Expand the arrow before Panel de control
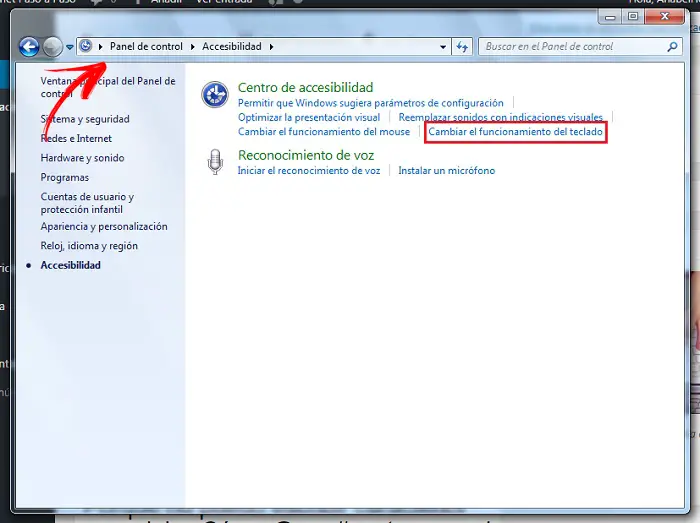Image resolution: width=700 pixels, height=523 pixels. point(101,46)
